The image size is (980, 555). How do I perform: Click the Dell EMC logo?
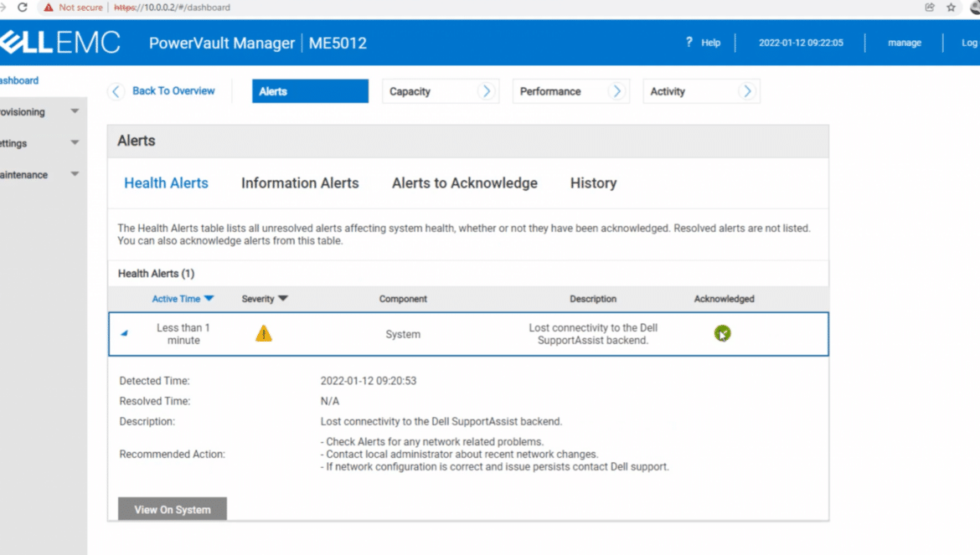coord(60,43)
